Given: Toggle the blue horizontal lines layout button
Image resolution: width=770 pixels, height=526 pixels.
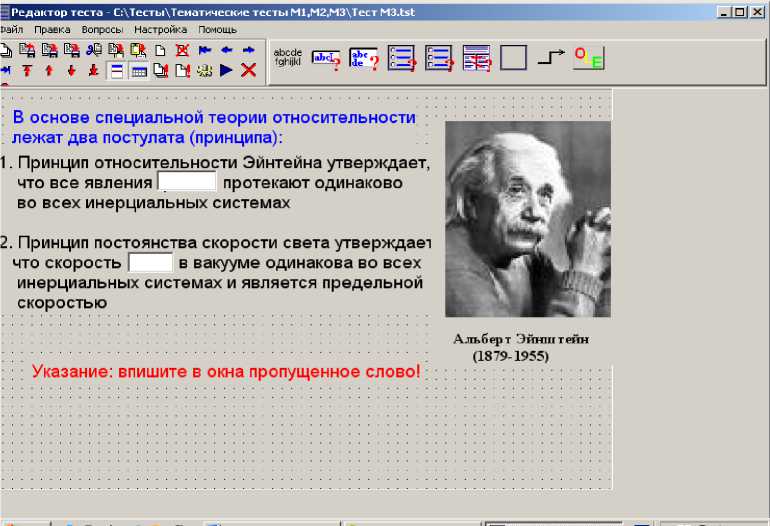Looking at the screenshot, I should [x=117, y=71].
